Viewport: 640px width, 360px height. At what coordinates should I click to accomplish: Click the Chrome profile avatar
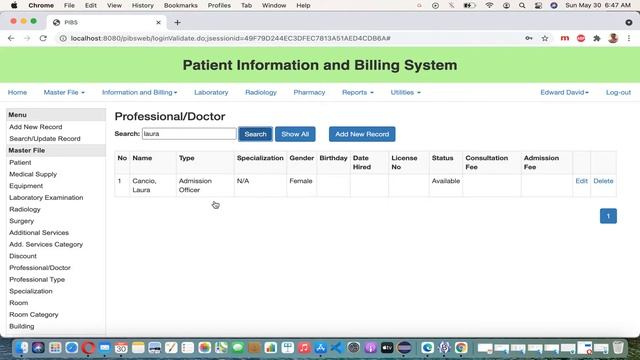click(x=613, y=38)
